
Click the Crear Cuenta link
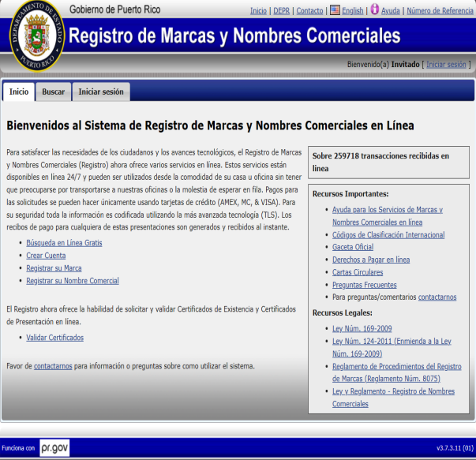click(x=46, y=256)
